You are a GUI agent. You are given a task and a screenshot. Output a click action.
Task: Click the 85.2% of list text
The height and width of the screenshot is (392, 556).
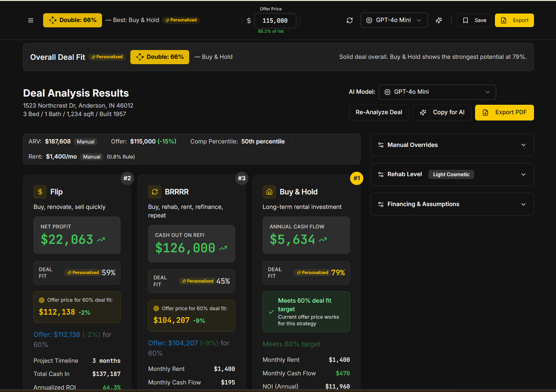(271, 31)
